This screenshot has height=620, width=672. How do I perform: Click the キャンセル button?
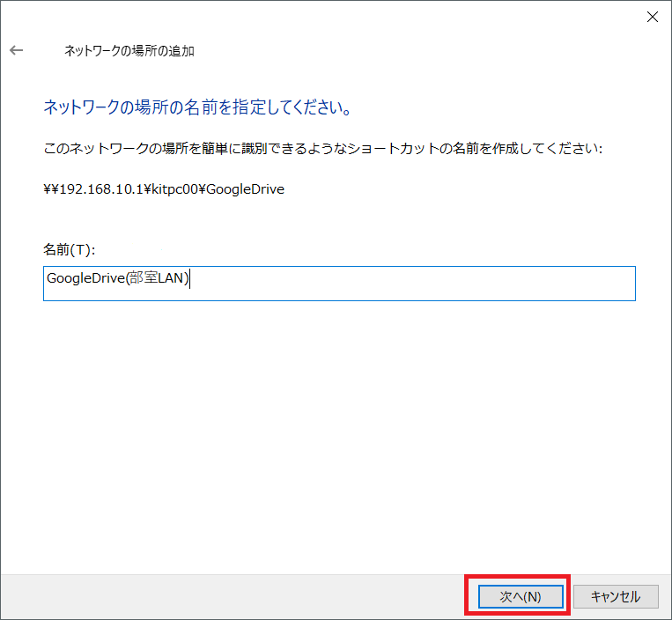616,596
